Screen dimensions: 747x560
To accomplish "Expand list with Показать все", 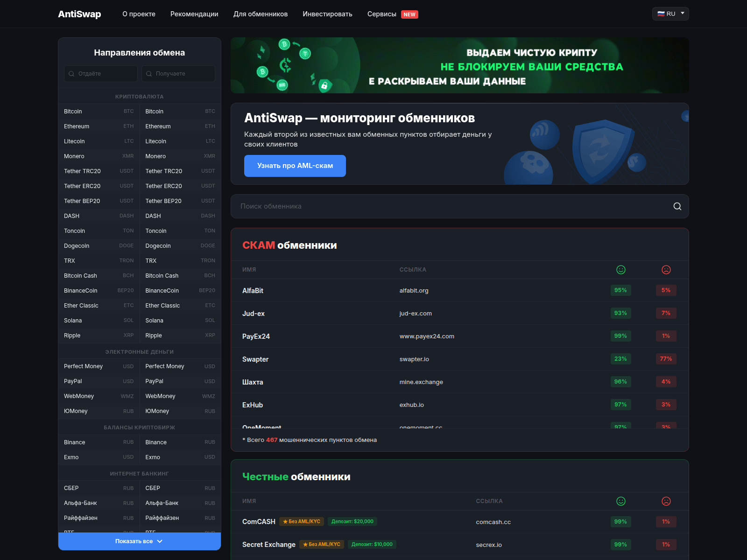I will (140, 541).
